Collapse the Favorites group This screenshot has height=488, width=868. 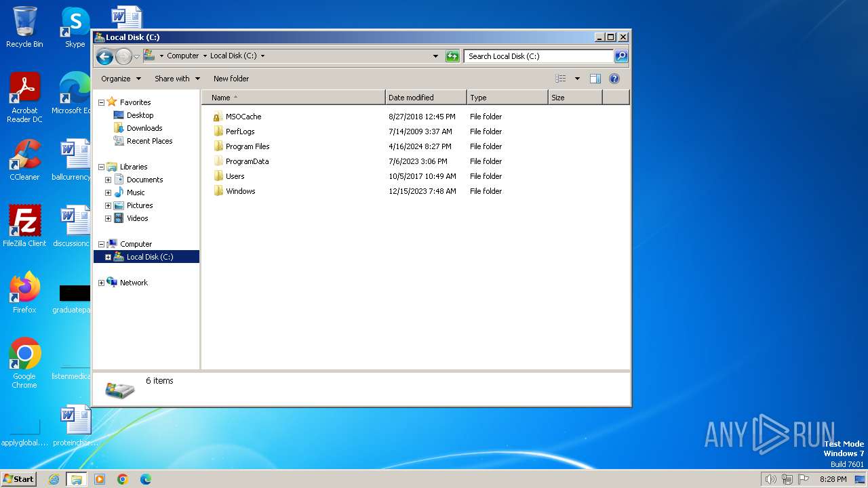coord(101,102)
